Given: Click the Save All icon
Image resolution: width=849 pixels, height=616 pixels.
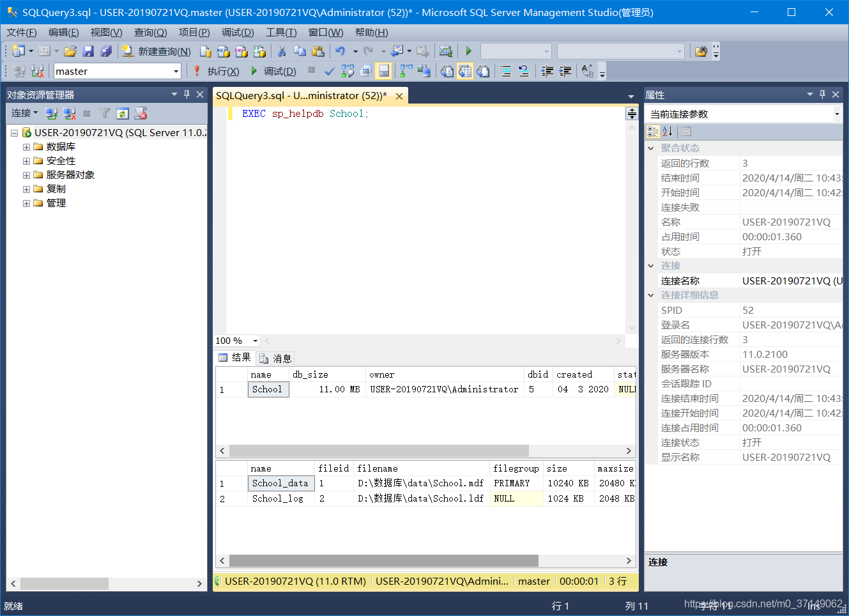Looking at the screenshot, I should [106, 51].
